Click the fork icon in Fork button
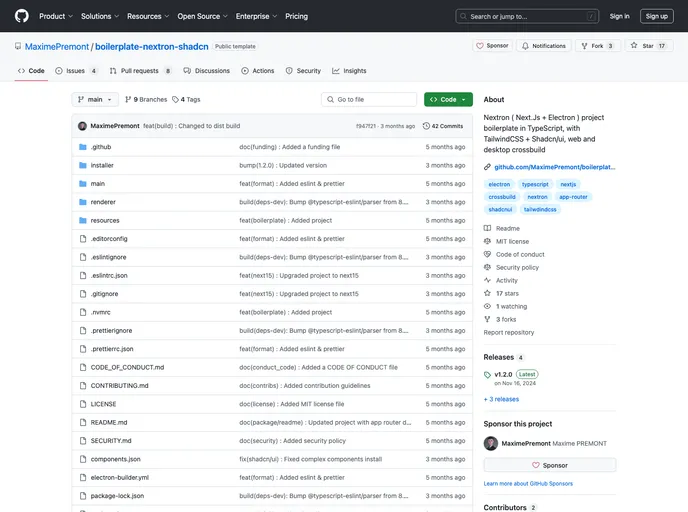Screen dimensions: 688x512 (x=584, y=46)
